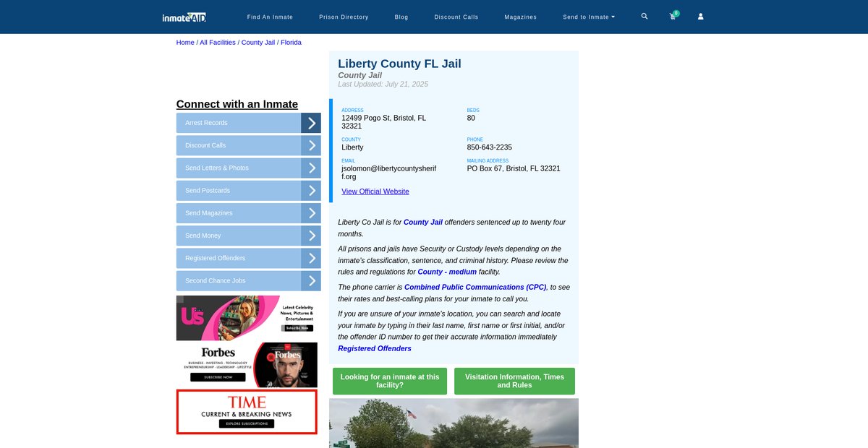The height and width of the screenshot is (448, 868).
Task: Click the bold County Jail link in description
Action: click(x=423, y=222)
